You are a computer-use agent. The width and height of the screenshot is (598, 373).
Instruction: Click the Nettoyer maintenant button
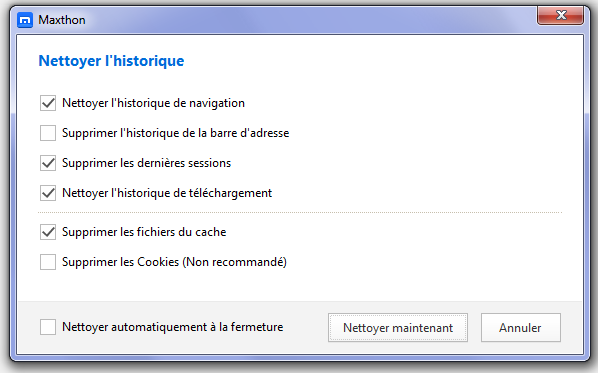click(398, 328)
